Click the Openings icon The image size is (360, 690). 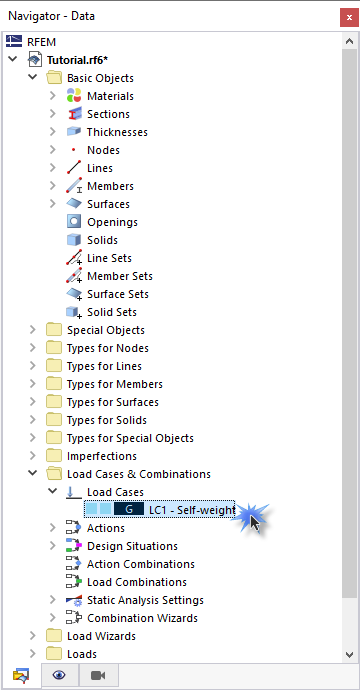[x=74, y=222]
